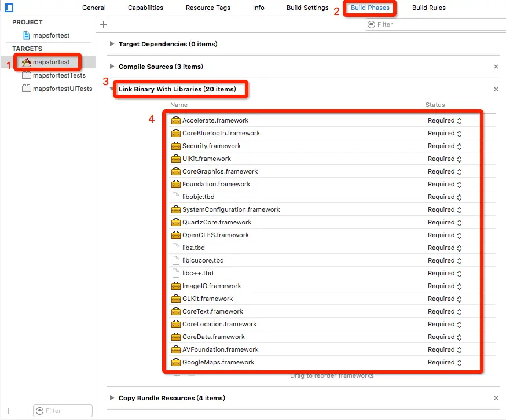506x420 pixels.
Task: Delete the Compile Sources phase
Action: pyautogui.click(x=496, y=67)
